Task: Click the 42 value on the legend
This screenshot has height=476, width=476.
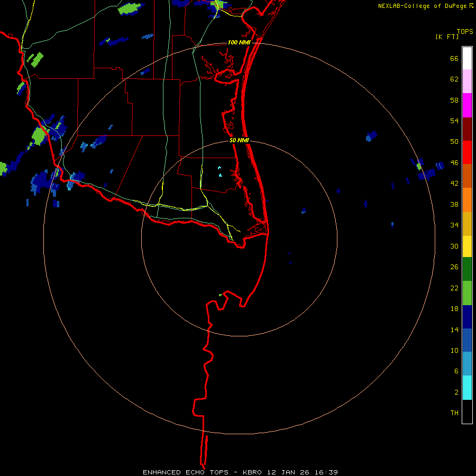Action: click(x=454, y=184)
